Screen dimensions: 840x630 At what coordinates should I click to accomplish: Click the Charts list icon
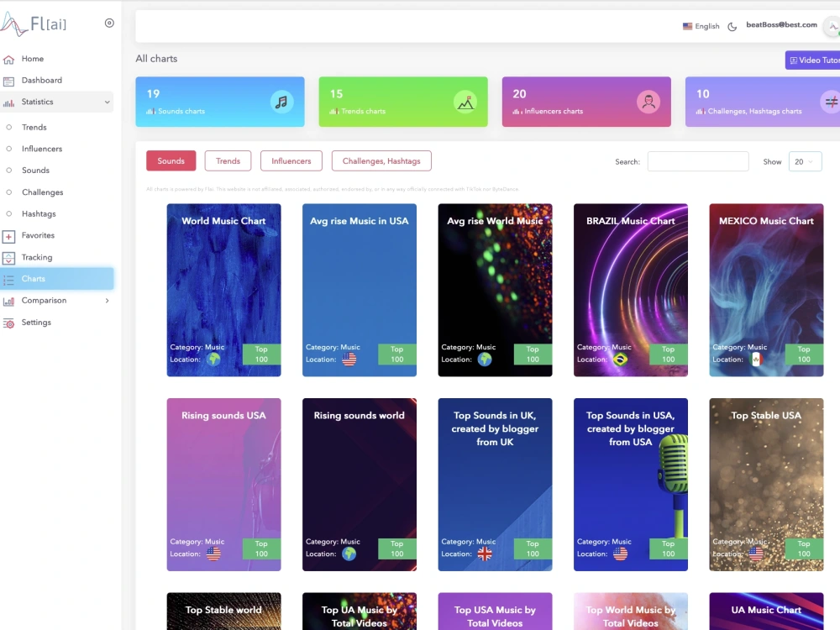point(8,279)
